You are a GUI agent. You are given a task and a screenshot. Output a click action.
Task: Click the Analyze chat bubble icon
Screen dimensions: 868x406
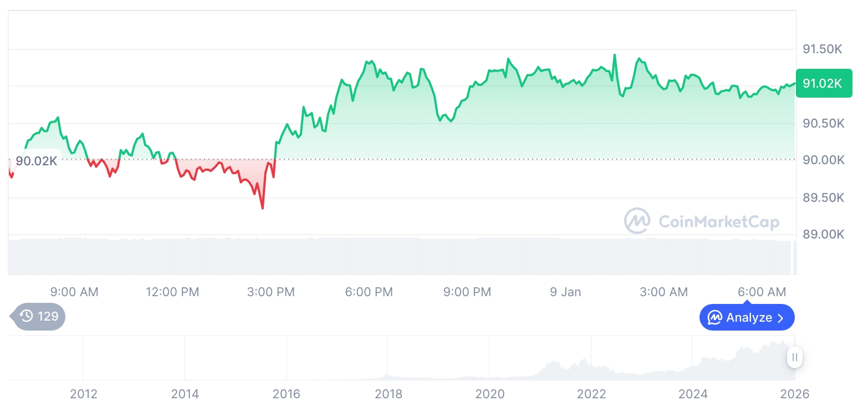pyautogui.click(x=715, y=318)
